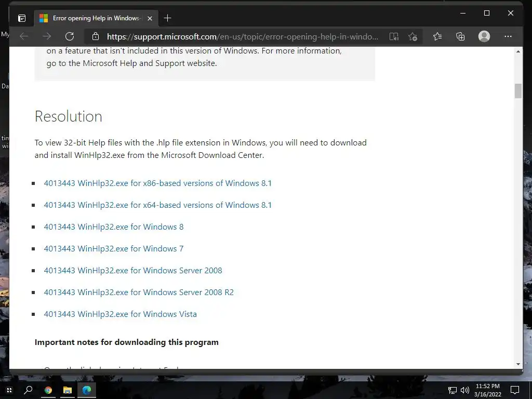Open the taskbar clock and calendar
The image size is (532, 399).
click(x=488, y=390)
